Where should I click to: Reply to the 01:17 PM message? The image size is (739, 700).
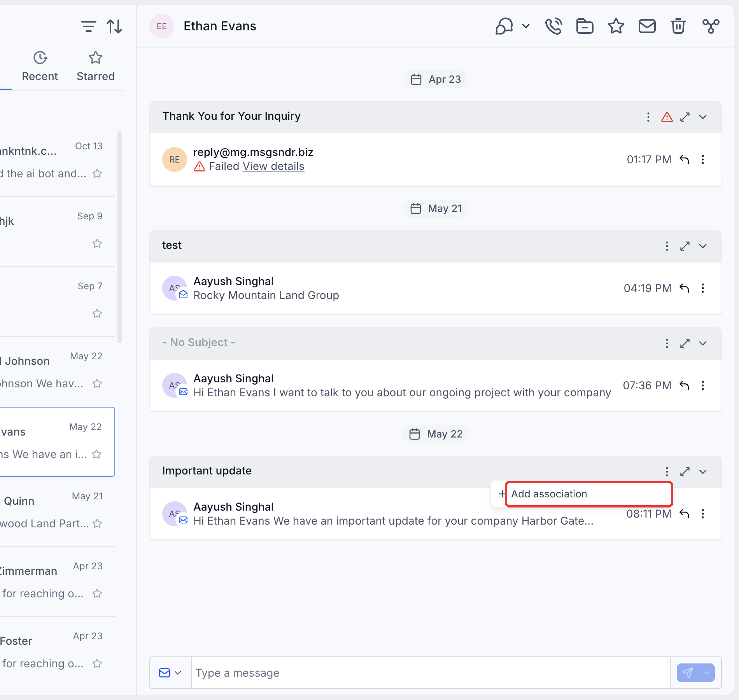coord(684,159)
